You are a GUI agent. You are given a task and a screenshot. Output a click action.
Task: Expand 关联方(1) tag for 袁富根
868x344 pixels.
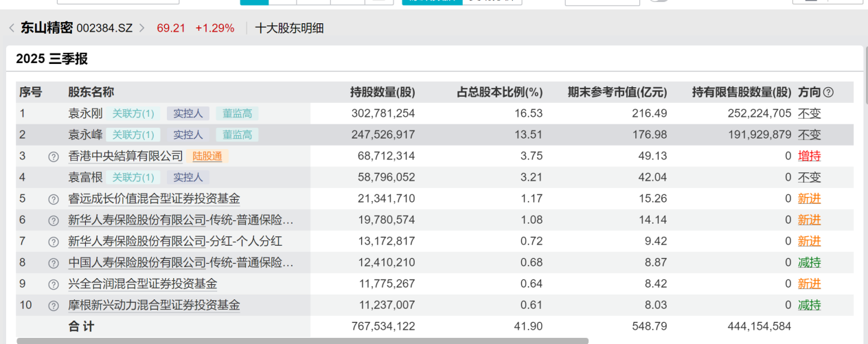pos(133,178)
